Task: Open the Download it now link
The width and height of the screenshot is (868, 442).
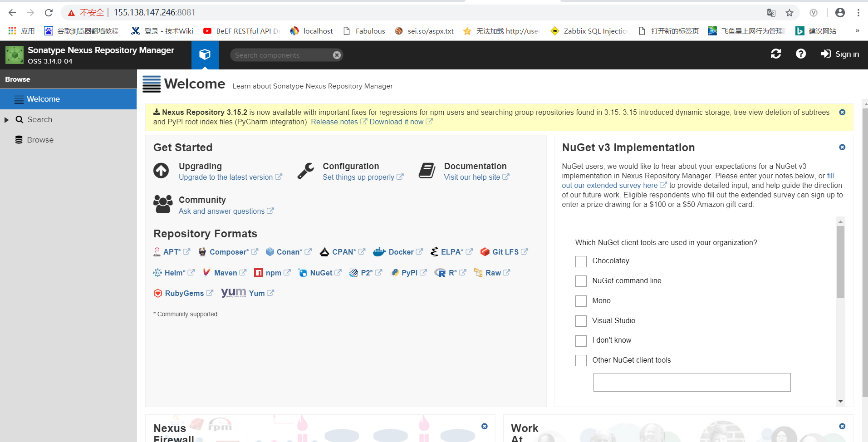Action: click(401, 122)
